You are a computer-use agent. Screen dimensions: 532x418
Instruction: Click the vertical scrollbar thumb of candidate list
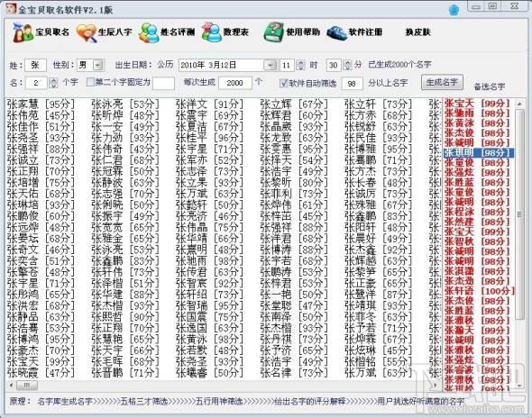pos(519,214)
